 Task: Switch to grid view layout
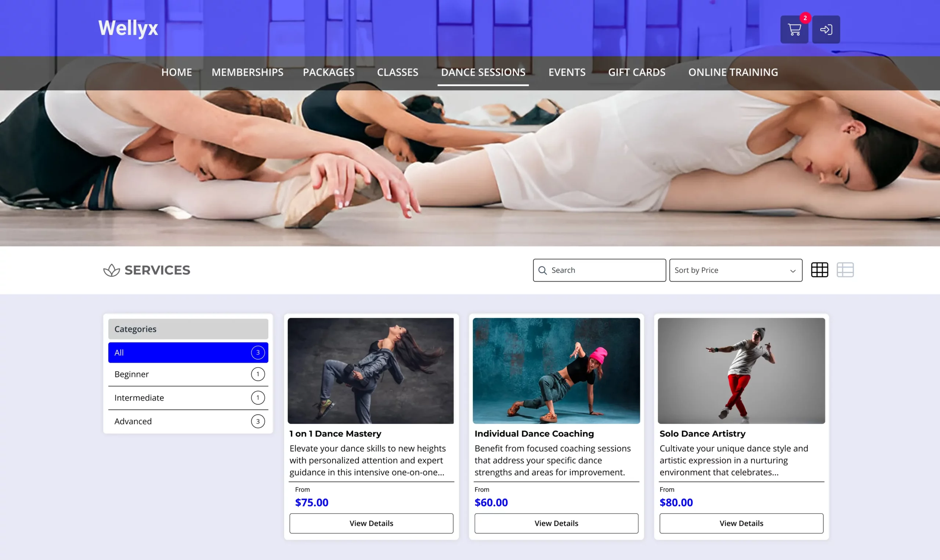[x=819, y=270]
